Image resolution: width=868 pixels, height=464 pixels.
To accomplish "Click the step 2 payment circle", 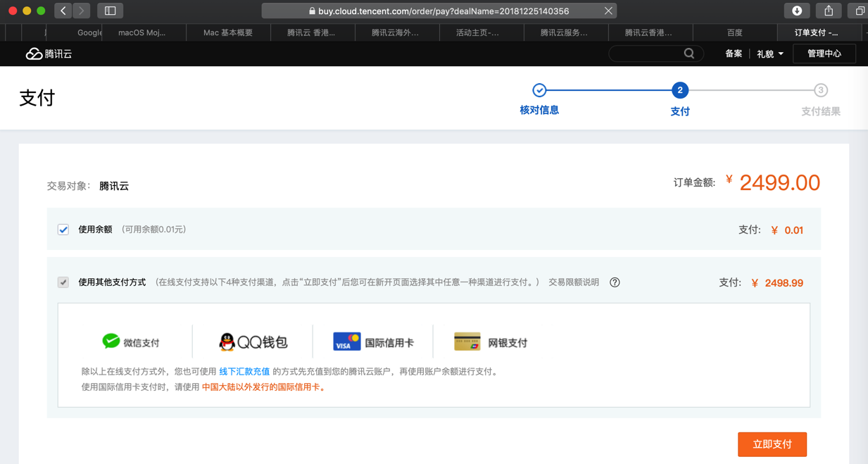I will pos(680,90).
